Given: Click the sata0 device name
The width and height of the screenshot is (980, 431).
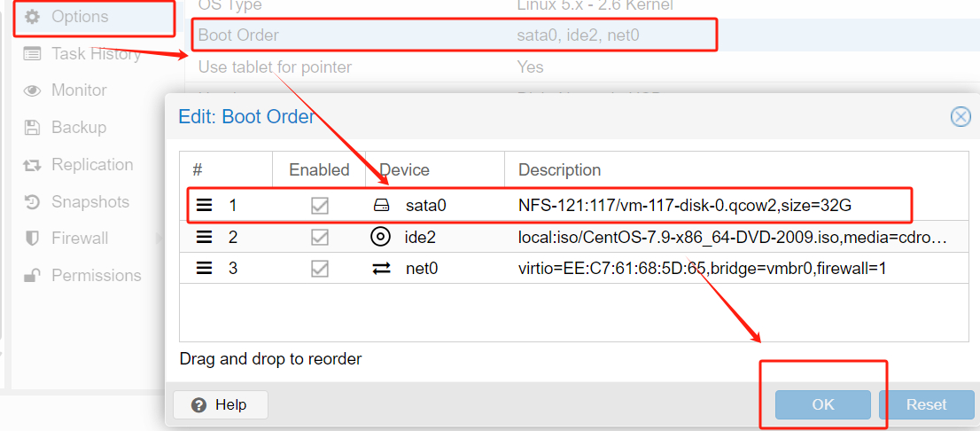Looking at the screenshot, I should [x=426, y=205].
